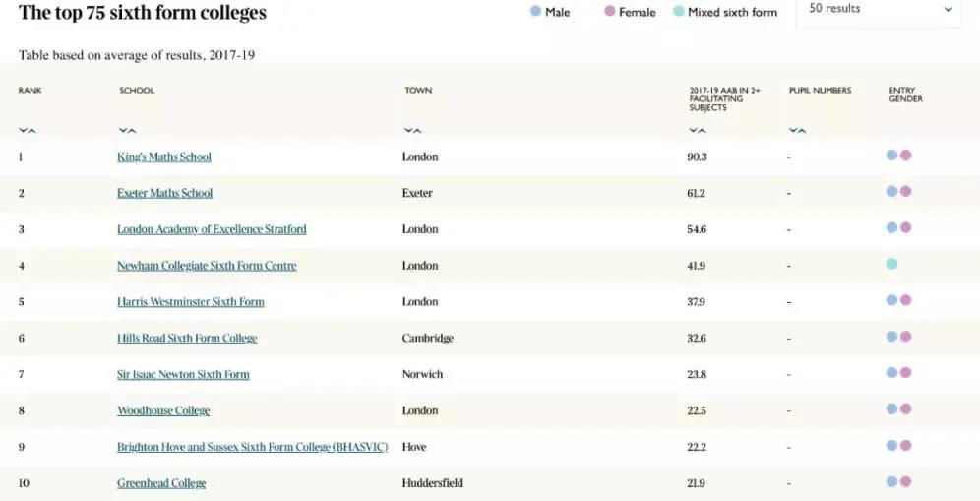
Task: Click the pink Female legend dot
Action: click(609, 11)
